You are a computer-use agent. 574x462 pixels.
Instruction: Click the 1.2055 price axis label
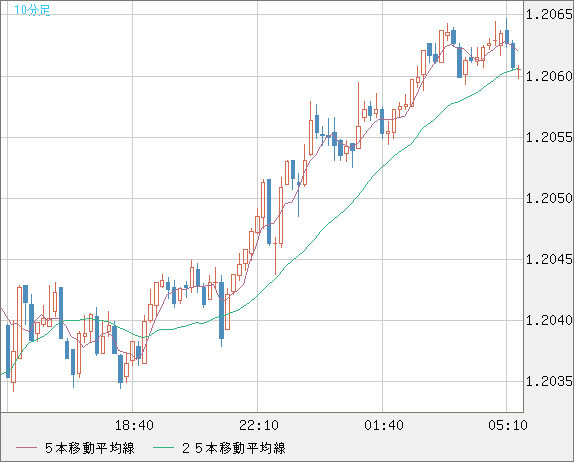(549, 137)
